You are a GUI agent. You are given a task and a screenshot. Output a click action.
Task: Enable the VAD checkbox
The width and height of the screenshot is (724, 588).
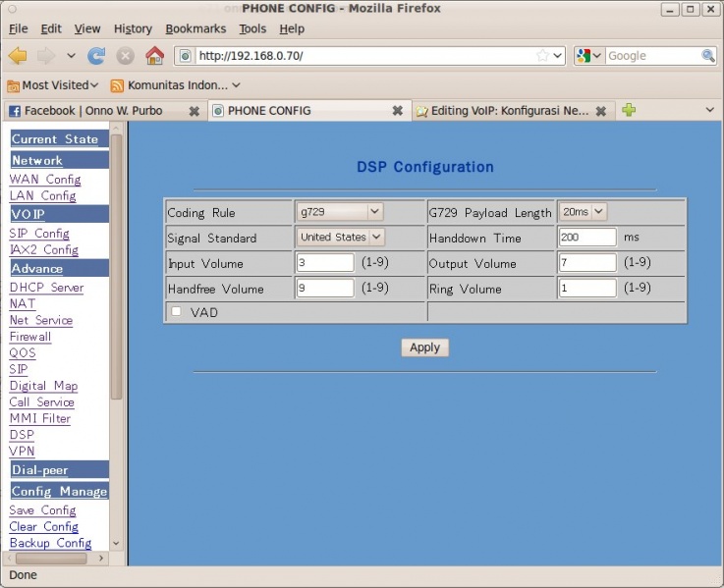pyautogui.click(x=177, y=311)
